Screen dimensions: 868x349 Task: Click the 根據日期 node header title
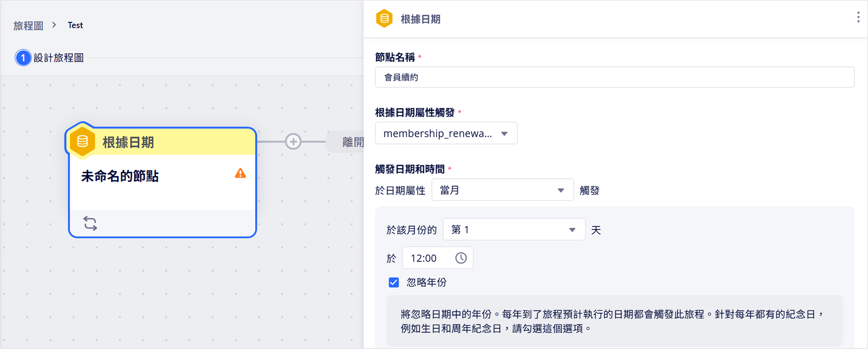click(x=128, y=142)
